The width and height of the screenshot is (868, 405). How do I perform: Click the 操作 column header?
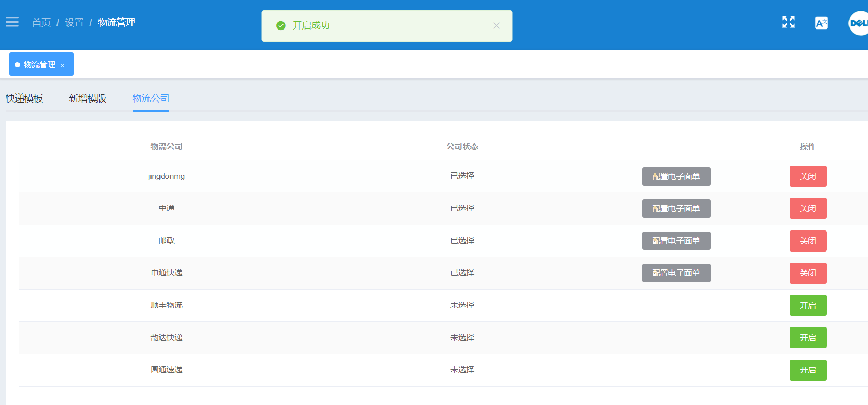[x=808, y=146]
